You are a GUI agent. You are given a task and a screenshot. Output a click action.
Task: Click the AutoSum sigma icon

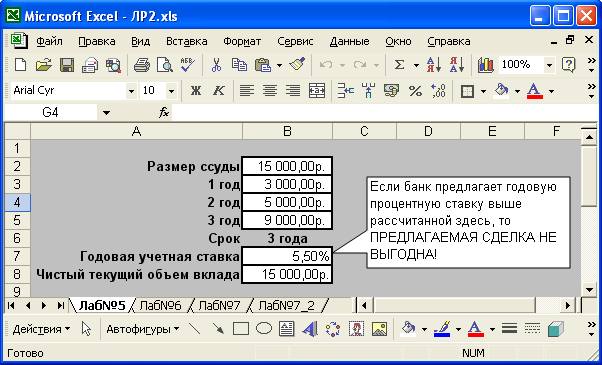click(x=399, y=65)
